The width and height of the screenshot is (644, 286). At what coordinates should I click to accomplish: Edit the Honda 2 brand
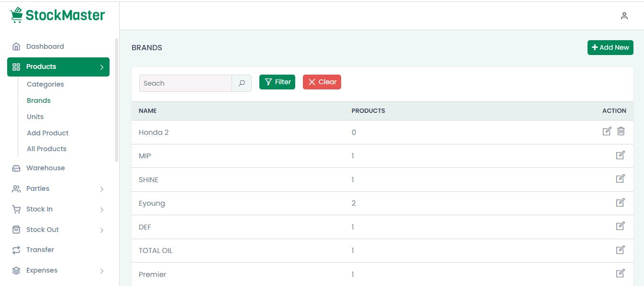(x=607, y=131)
